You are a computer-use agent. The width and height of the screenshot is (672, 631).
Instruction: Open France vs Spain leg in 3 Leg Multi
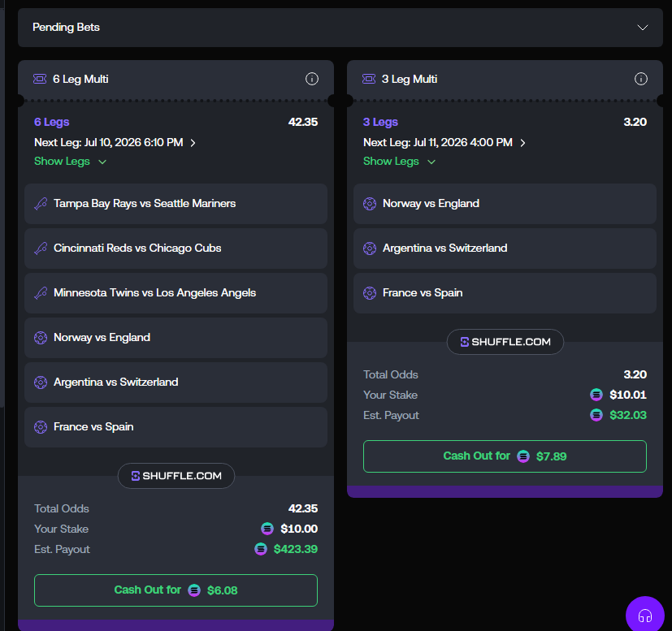(x=505, y=293)
